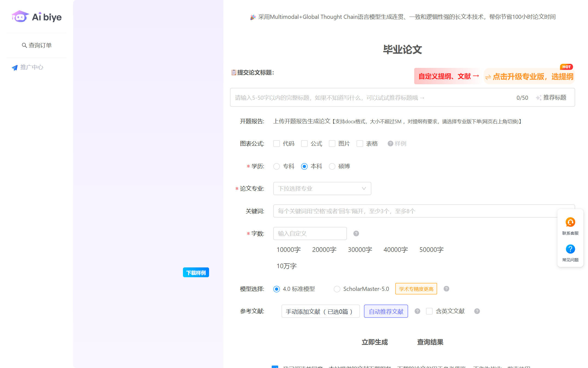Click 推荐标题 sparkle button
This screenshot has width=588, height=368.
(551, 98)
